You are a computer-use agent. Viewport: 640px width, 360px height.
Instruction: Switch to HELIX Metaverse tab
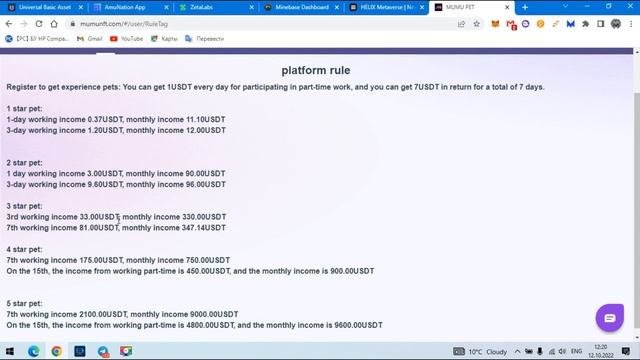point(386,7)
